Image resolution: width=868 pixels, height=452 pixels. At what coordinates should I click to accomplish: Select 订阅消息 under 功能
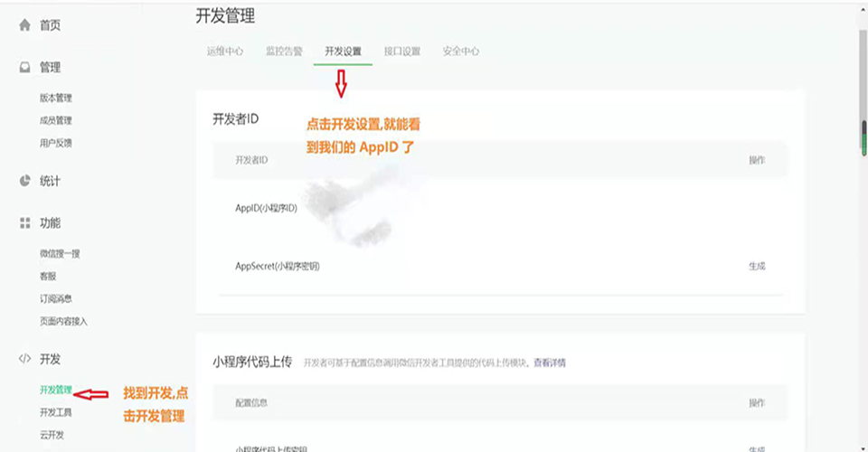point(56,298)
